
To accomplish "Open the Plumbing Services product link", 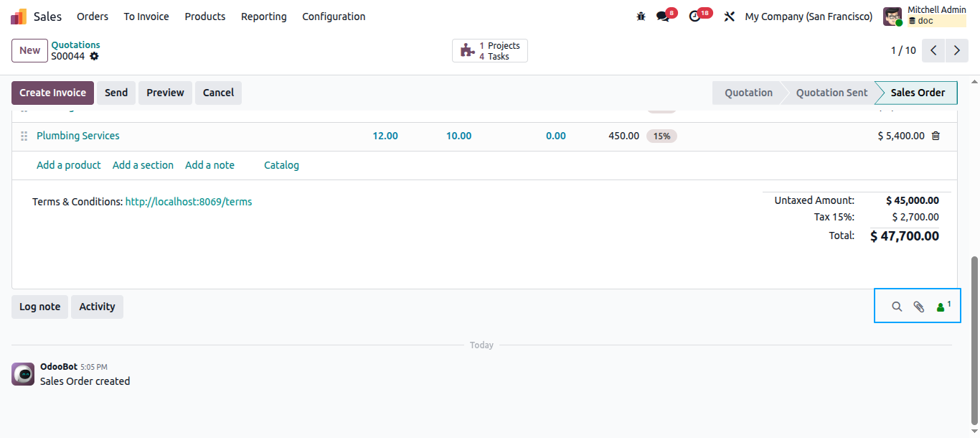I will click(x=78, y=136).
